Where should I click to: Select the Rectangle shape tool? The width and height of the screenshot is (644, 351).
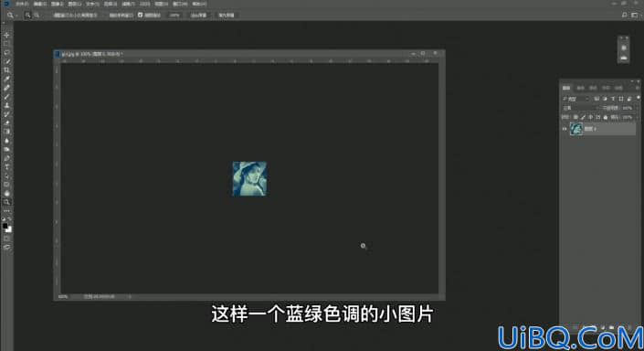click(6, 185)
